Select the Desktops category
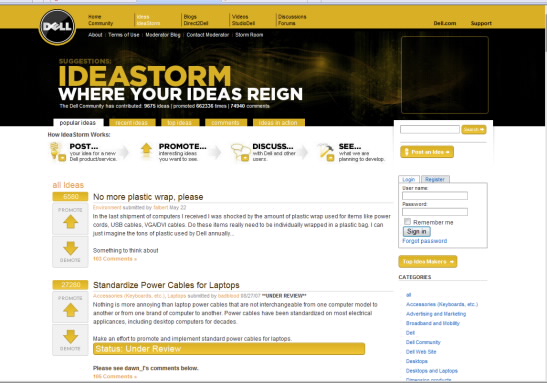 click(417, 361)
